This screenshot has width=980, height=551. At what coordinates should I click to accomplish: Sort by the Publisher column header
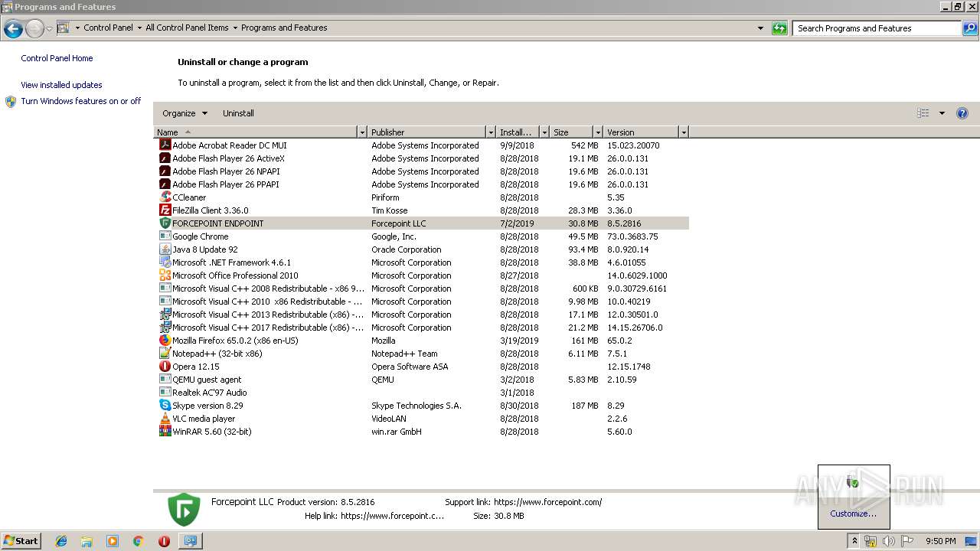(x=427, y=132)
